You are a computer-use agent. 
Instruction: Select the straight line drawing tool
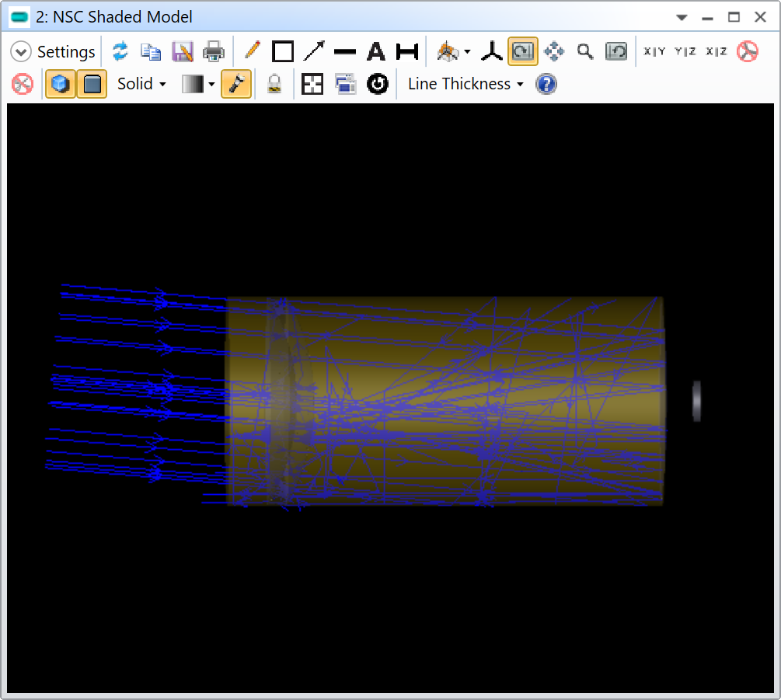tap(345, 52)
